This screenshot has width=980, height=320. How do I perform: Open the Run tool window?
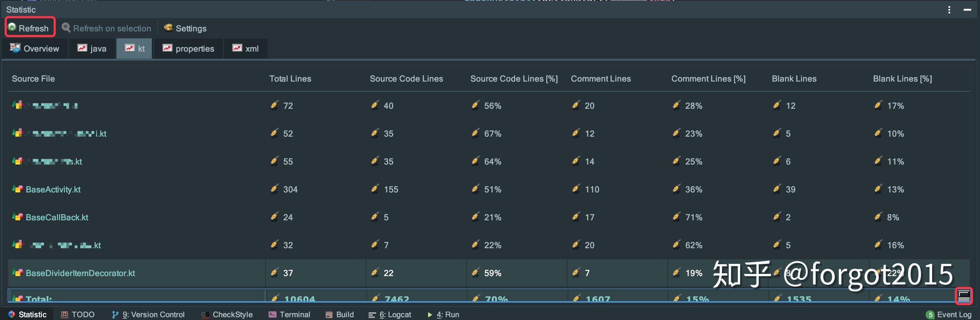click(443, 314)
